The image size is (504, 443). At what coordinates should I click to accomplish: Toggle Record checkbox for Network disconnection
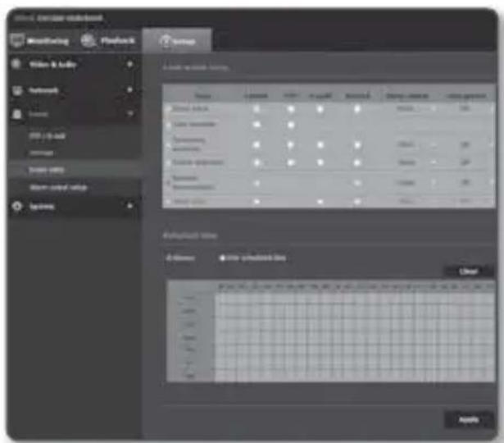point(357,183)
